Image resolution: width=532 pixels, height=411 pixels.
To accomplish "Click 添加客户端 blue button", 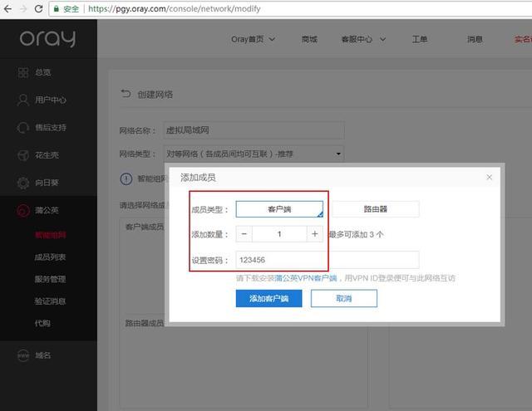I will coord(268,298).
